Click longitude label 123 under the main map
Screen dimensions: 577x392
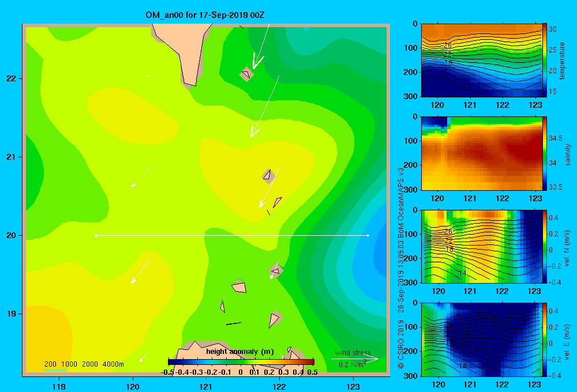point(353,386)
